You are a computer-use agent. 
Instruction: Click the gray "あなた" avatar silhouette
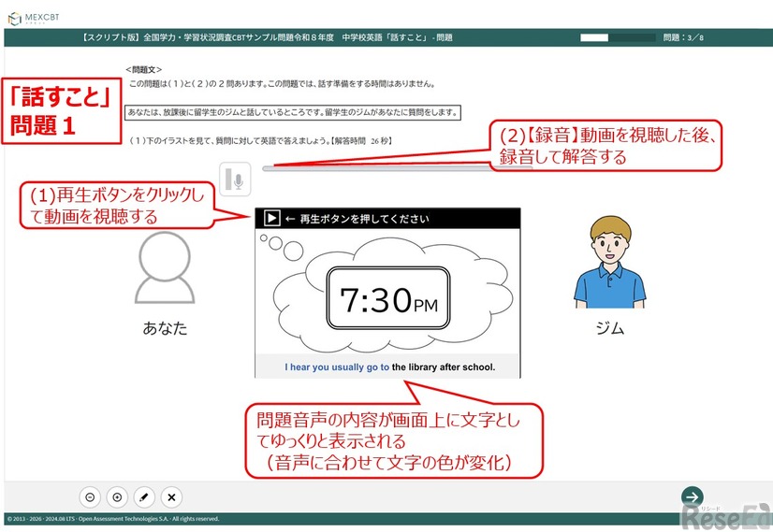165,267
